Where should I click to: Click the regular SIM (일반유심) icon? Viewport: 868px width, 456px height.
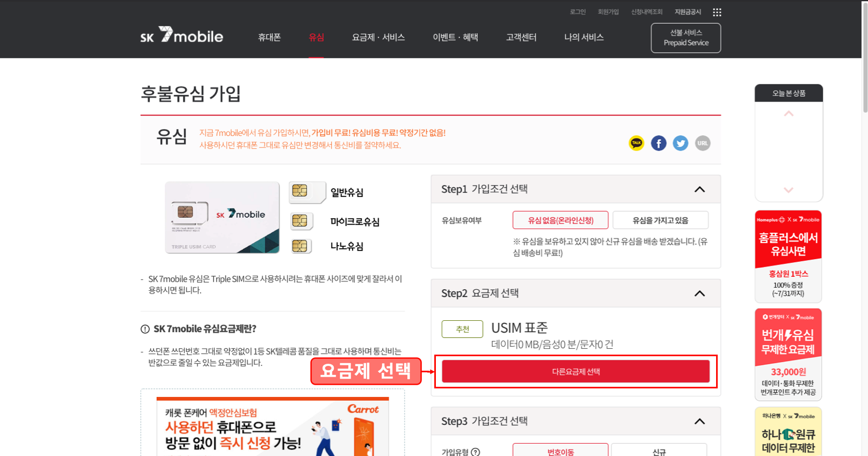(307, 192)
